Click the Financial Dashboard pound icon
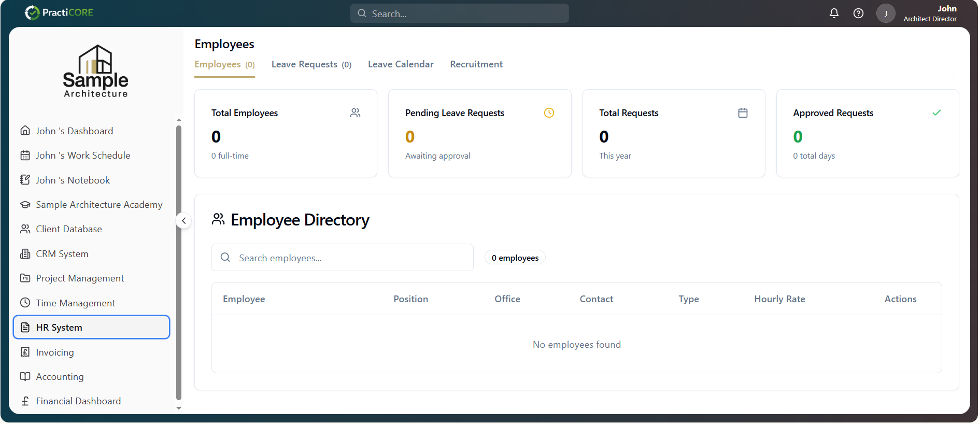Image resolution: width=980 pixels, height=424 pixels. (x=25, y=401)
